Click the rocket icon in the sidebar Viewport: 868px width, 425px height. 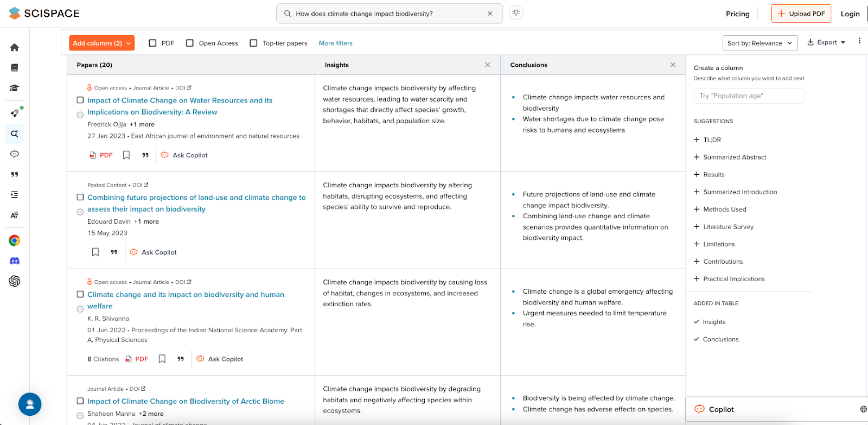tap(15, 113)
